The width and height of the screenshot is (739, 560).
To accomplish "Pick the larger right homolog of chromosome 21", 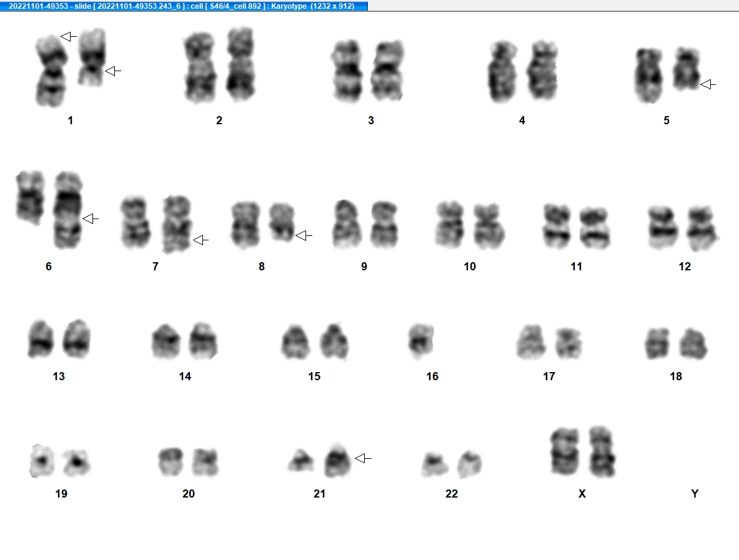I will pos(337,461).
